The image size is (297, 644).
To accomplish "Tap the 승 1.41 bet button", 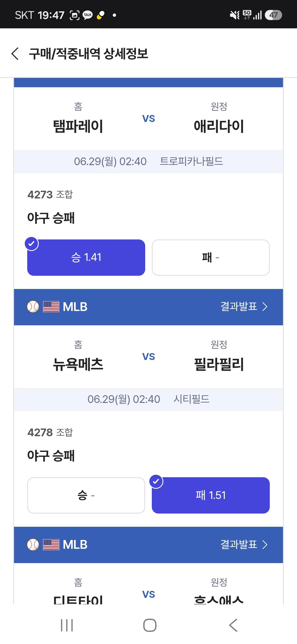I will coord(86,258).
